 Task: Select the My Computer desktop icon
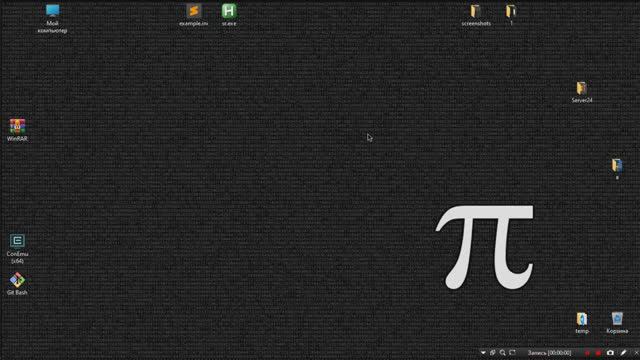[x=52, y=19]
